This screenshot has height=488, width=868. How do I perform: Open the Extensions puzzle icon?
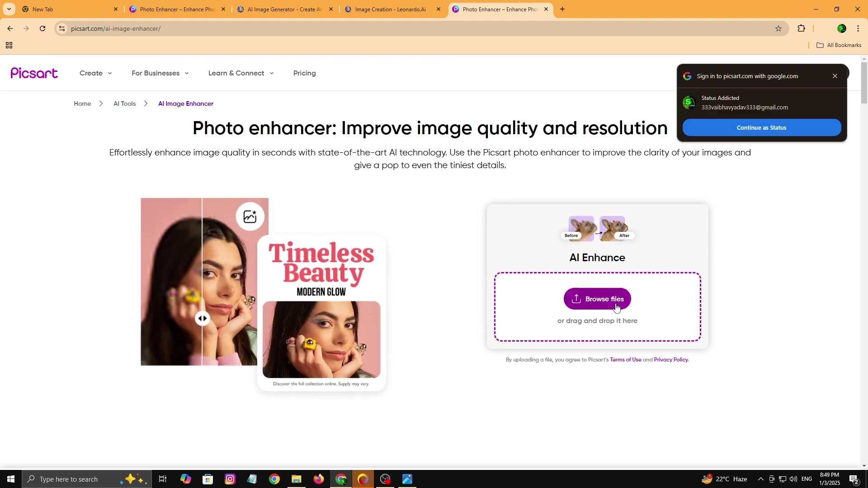802,28
